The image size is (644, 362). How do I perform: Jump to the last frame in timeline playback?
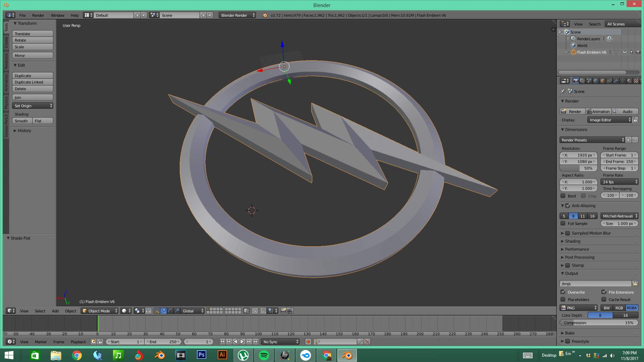(x=256, y=342)
